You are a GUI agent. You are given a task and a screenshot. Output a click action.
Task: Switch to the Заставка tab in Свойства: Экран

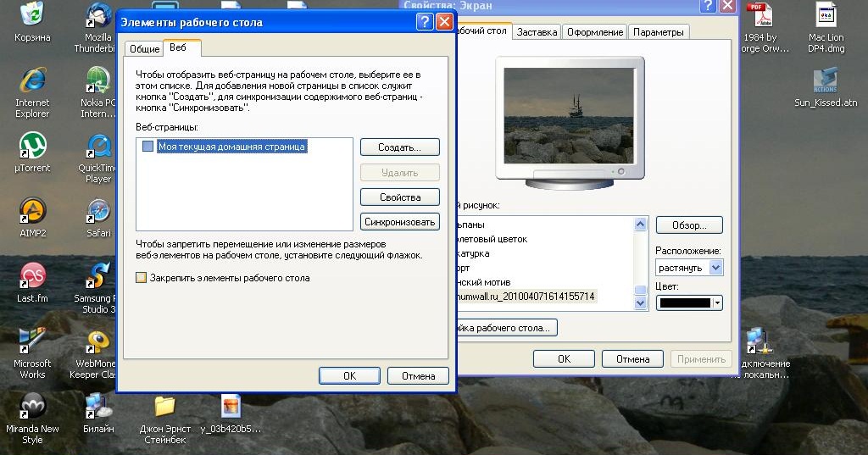tap(537, 32)
